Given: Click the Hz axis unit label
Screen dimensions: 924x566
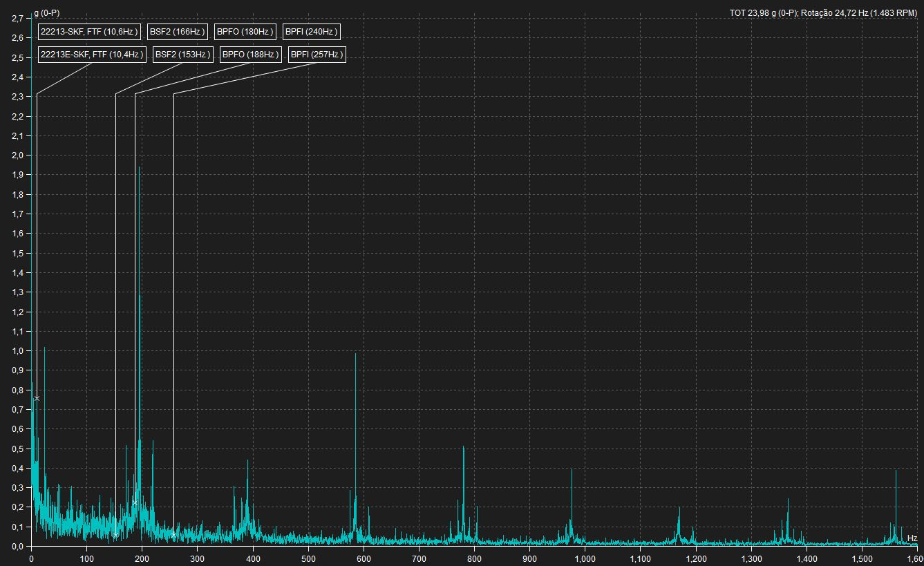Looking at the screenshot, I should [x=912, y=538].
